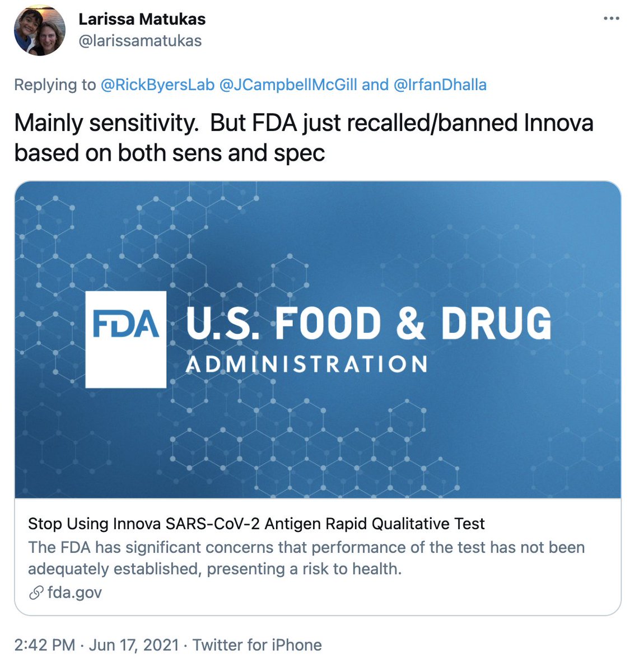Click the FDA significant concerns description
The image size is (639, 672).
(306, 558)
